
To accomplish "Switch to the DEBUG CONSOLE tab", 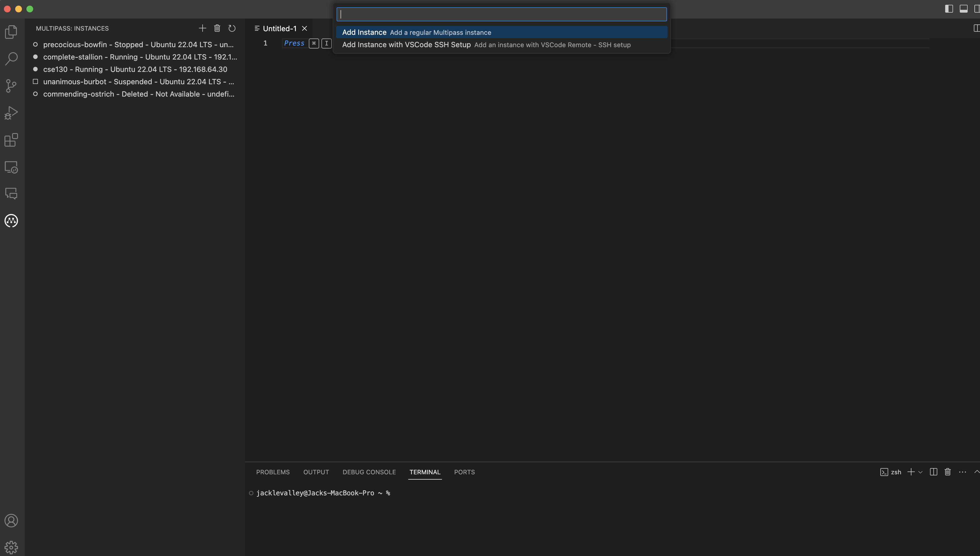I will 369,472.
